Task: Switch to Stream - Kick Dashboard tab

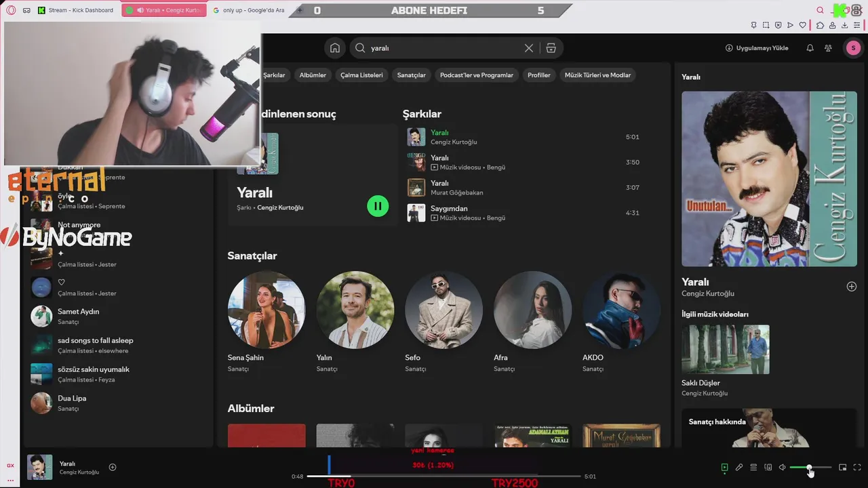Action: [77, 10]
